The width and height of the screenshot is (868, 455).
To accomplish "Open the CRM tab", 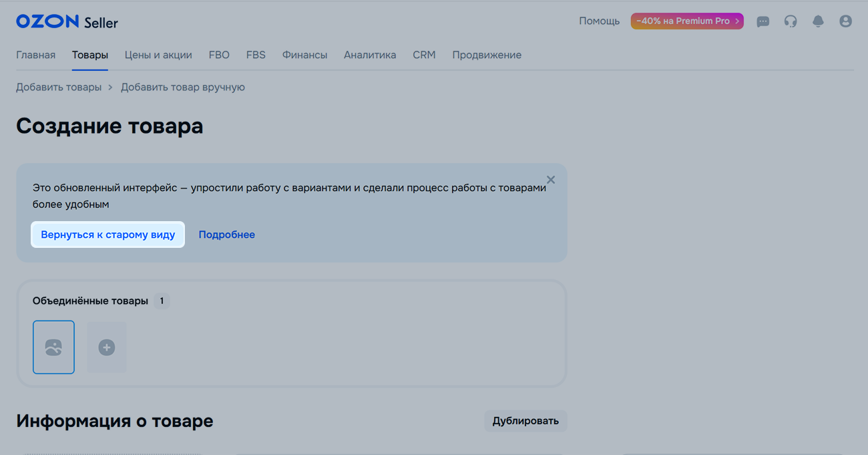I will point(424,55).
